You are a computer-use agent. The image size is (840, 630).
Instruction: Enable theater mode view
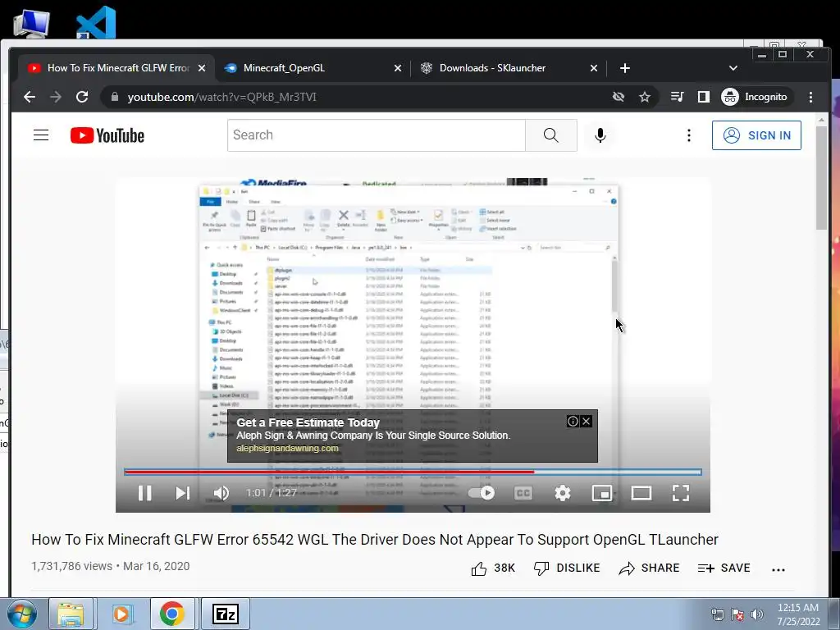[641, 493]
